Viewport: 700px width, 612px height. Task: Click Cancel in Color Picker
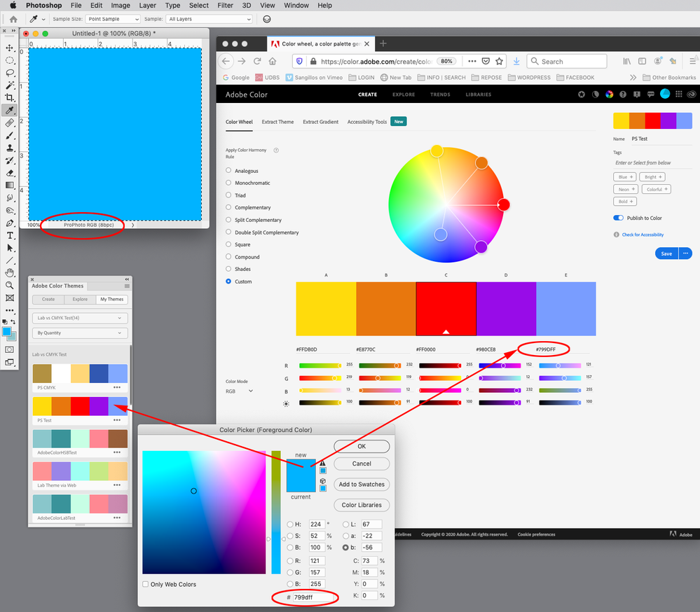(x=362, y=464)
